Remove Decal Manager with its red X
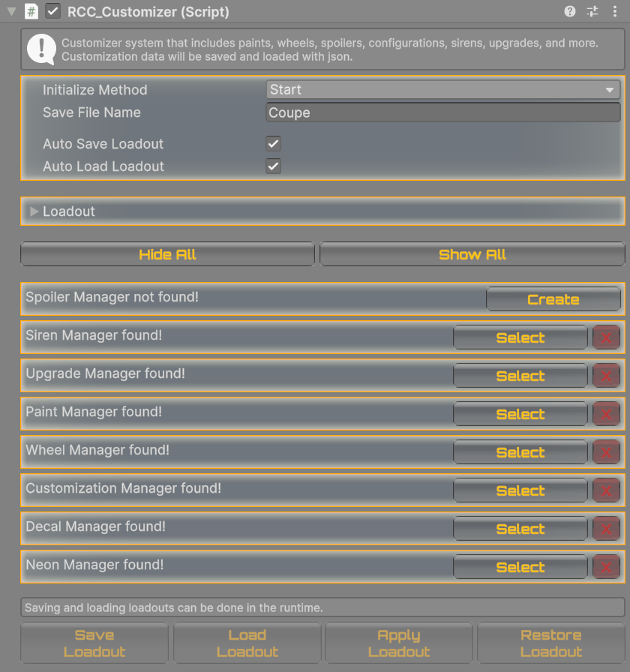The height and width of the screenshot is (672, 630). click(606, 529)
